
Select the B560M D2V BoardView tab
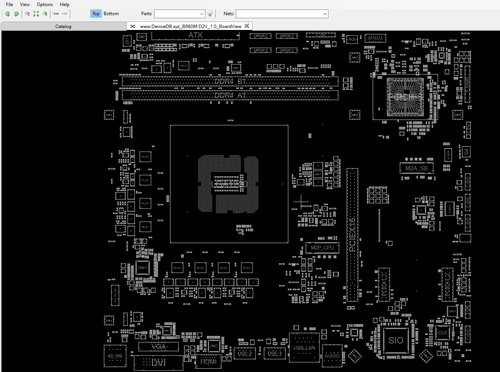(x=190, y=26)
